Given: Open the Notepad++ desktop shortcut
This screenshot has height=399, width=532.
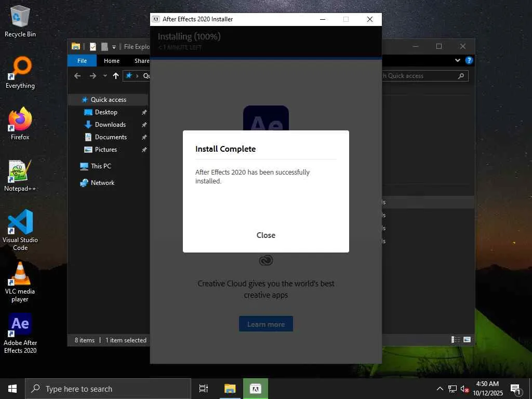Looking at the screenshot, I should click(x=20, y=176).
